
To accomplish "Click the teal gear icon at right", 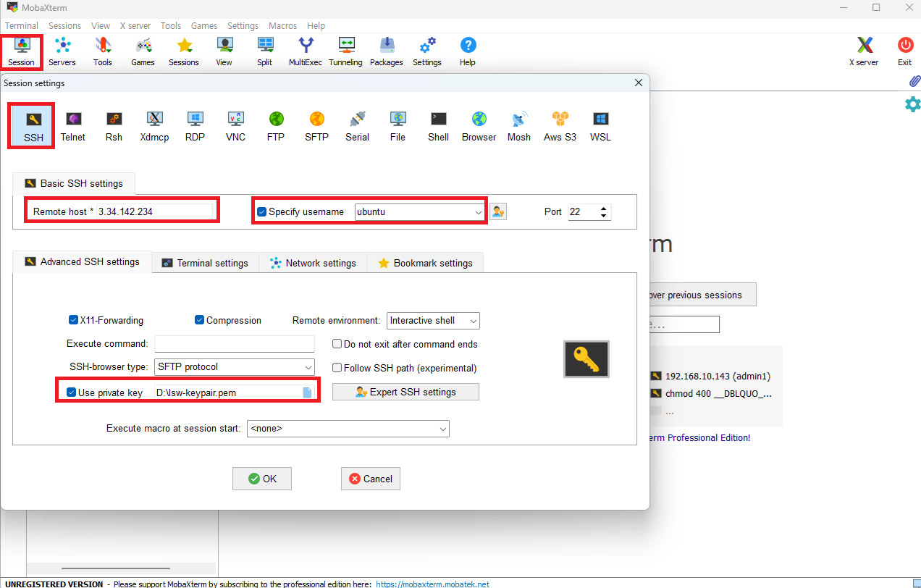I will pyautogui.click(x=912, y=104).
